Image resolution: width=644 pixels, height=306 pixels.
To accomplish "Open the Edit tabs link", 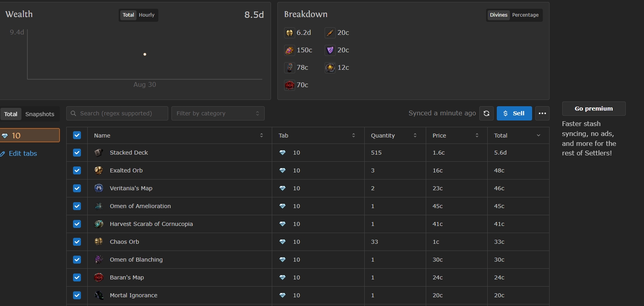I will click(19, 153).
